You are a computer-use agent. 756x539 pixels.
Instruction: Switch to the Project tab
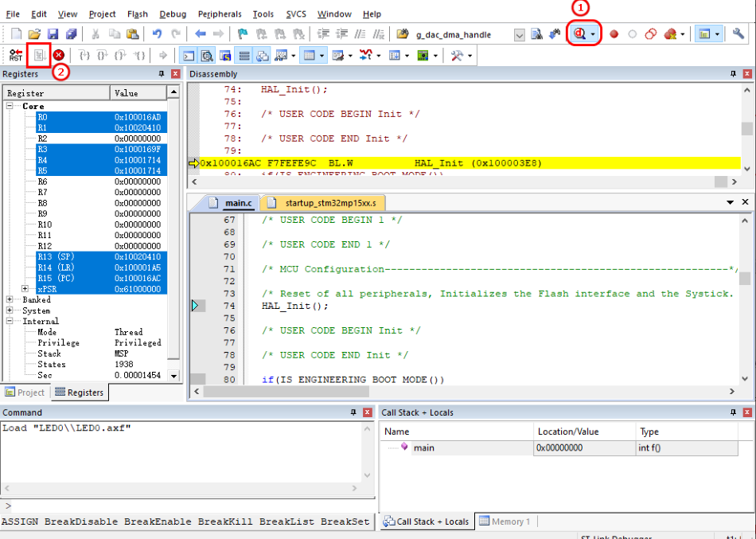point(25,393)
